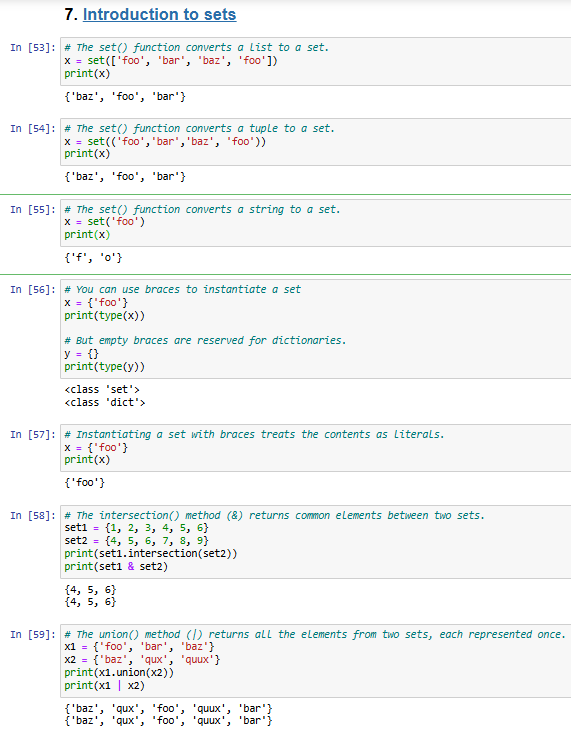Select the In [58]: prompt label
The image size is (571, 731).
(x=33, y=516)
